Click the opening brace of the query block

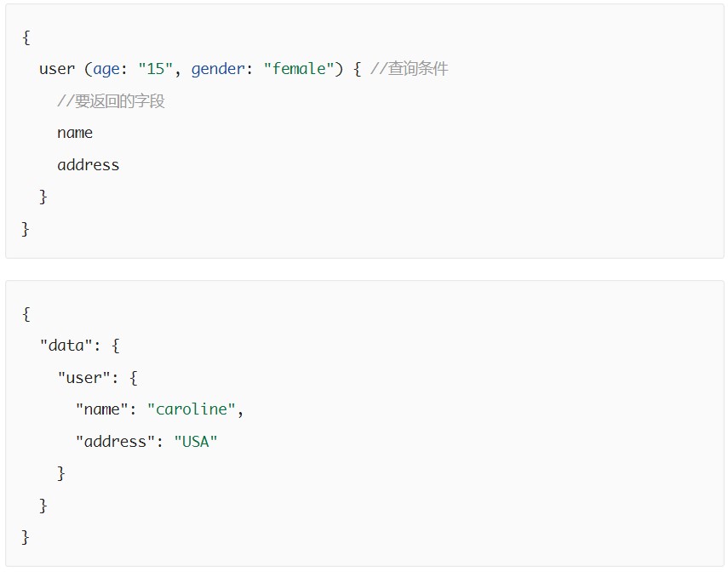tap(26, 37)
